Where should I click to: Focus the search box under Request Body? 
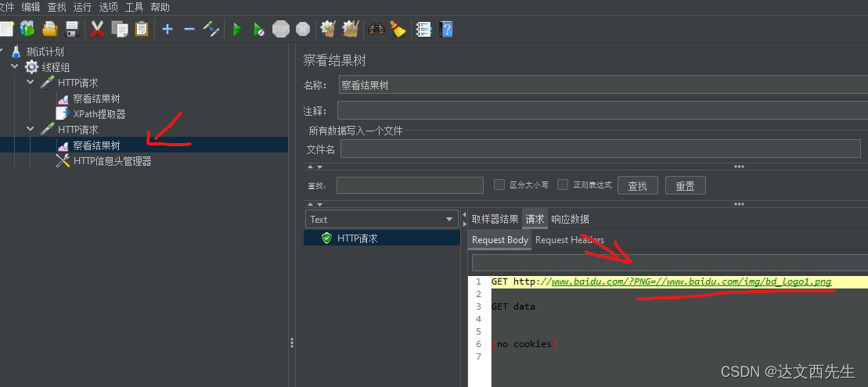point(670,263)
